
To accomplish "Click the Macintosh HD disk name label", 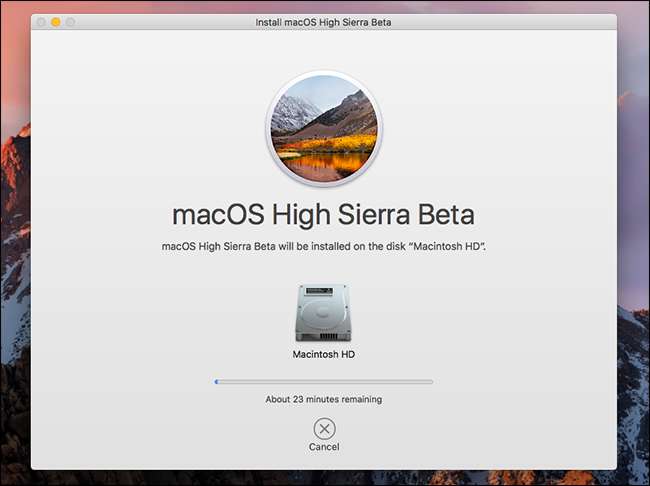I will coord(324,354).
